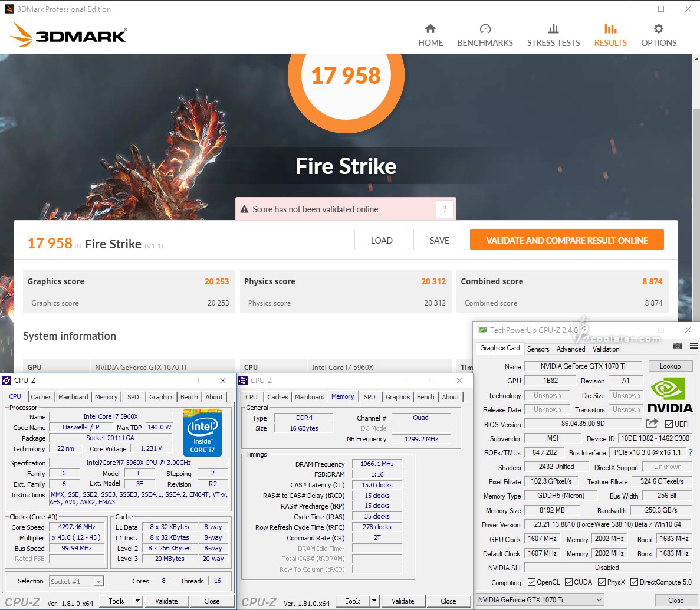Viewport: 700px width, 610px height.
Task: Click the NVIDIA logo in GPU-Z
Action: [x=670, y=395]
